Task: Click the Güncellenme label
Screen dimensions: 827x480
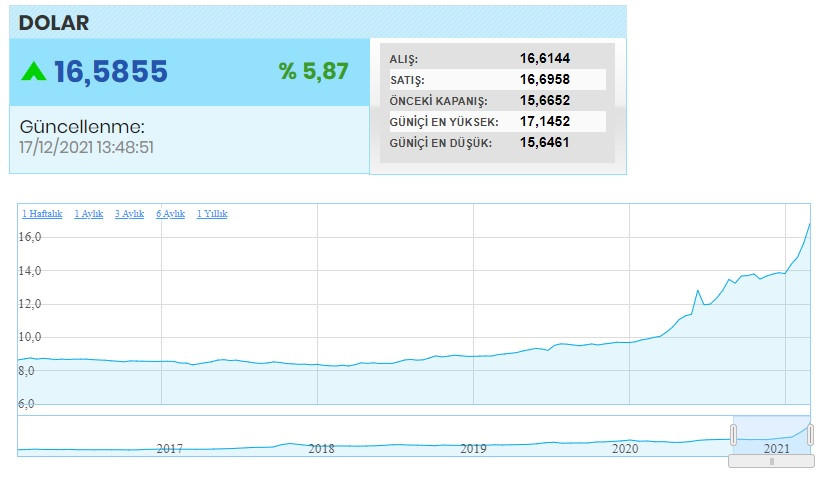Action: pyautogui.click(x=82, y=127)
